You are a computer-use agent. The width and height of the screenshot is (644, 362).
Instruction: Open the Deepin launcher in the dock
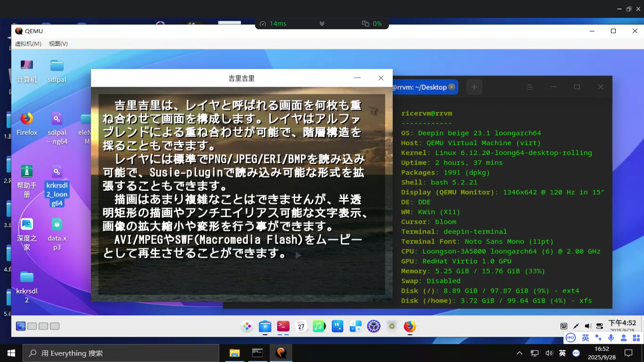247,326
